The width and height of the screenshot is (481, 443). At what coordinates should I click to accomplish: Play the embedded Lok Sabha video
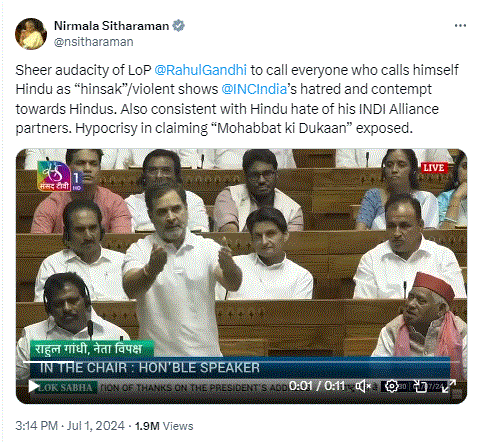[x=33, y=386]
